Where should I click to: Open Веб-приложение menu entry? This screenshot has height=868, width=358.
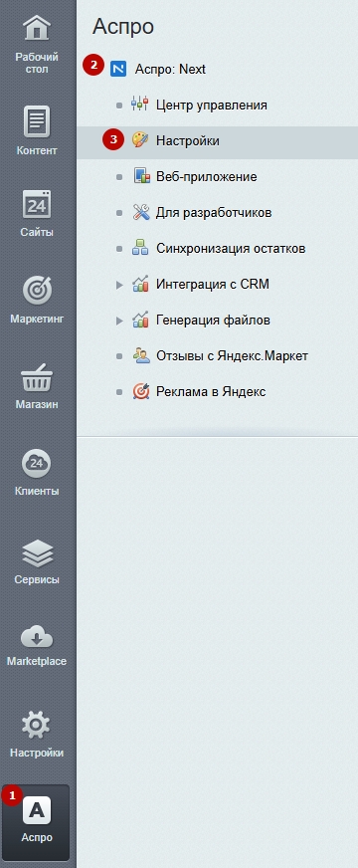coord(207,177)
